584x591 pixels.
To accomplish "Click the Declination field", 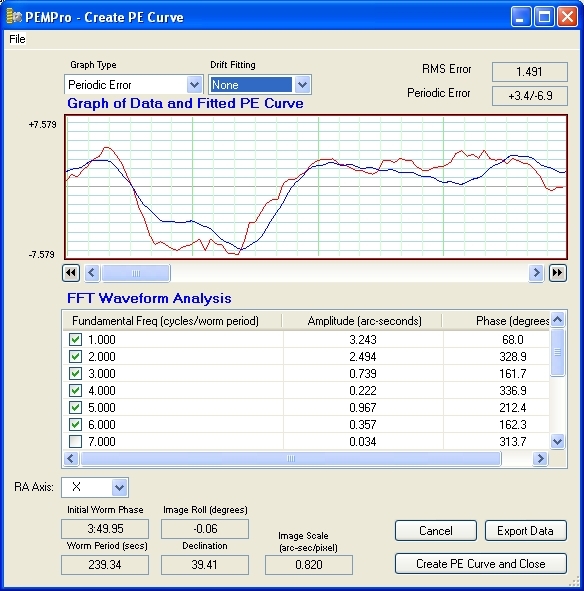I will [x=205, y=565].
